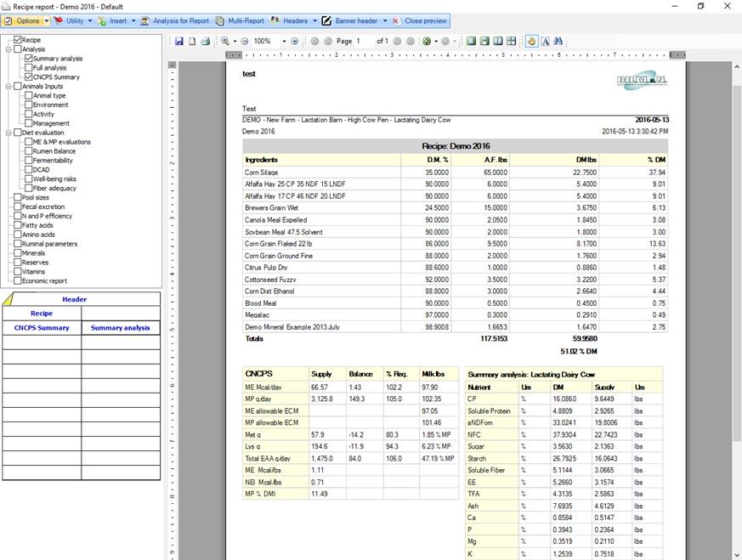Open the magnifier zoom tool dropdown arrow
This screenshot has width=742, height=560.
[235, 41]
